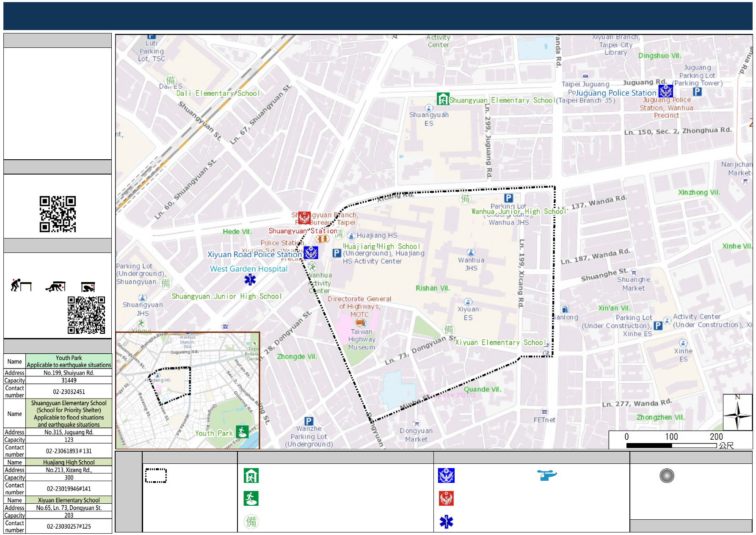This screenshot has height=535, width=756.
Task: Click the upper QR code in left panel
Action: click(x=58, y=214)
